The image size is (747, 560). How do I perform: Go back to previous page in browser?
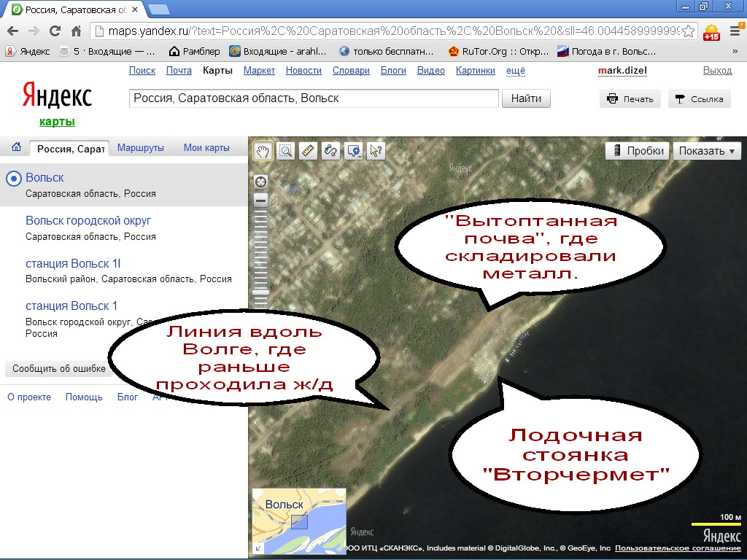click(13, 31)
